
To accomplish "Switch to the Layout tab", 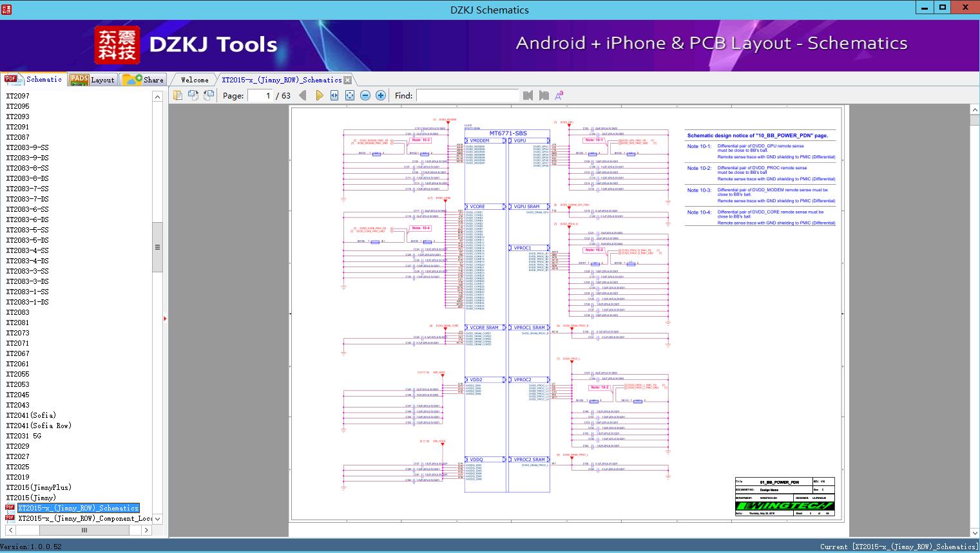I will click(92, 80).
